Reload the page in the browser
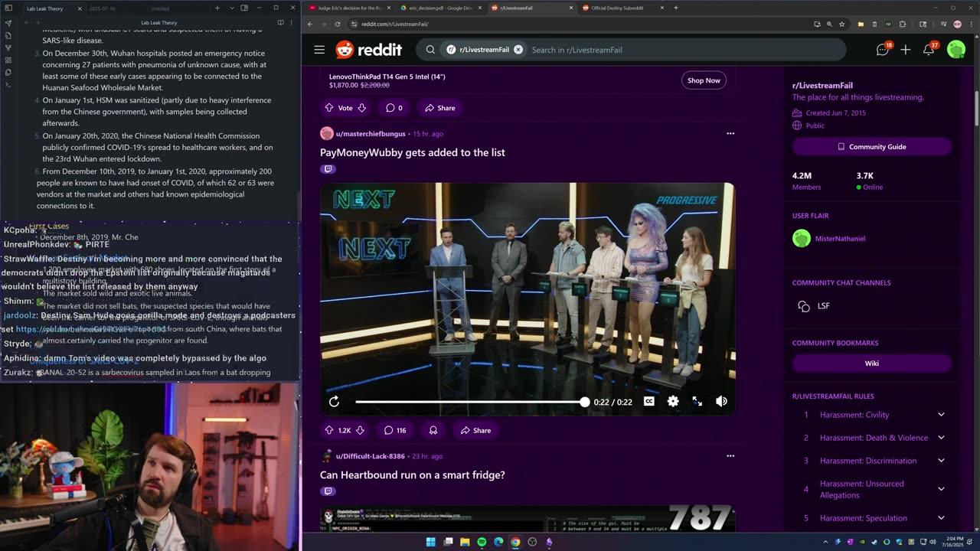The width and height of the screenshot is (980, 551). click(x=338, y=24)
